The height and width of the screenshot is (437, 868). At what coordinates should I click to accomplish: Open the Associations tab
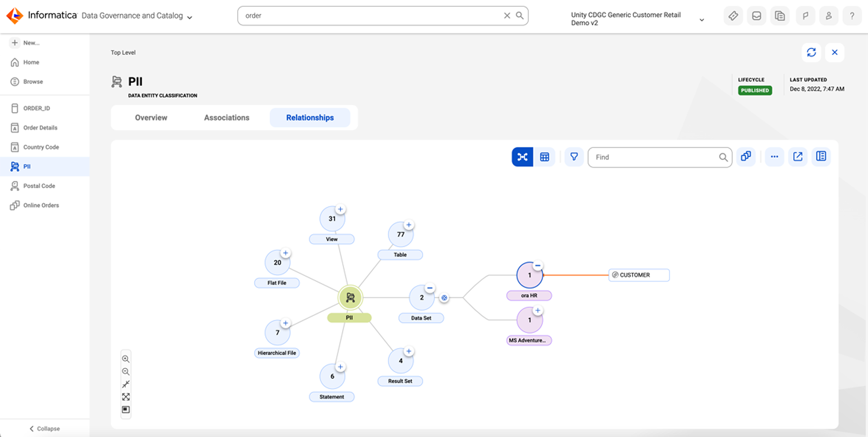point(227,118)
